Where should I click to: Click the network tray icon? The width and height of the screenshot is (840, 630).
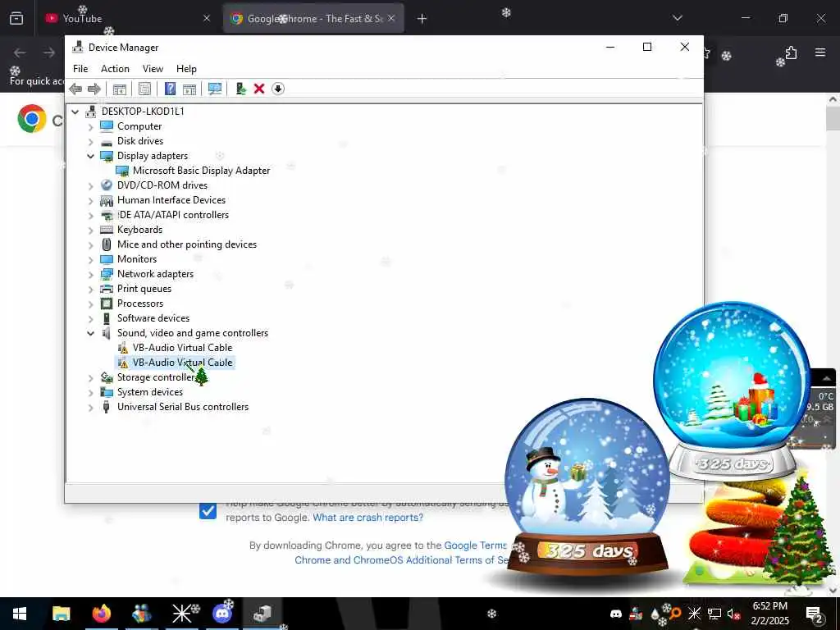pyautogui.click(x=714, y=614)
